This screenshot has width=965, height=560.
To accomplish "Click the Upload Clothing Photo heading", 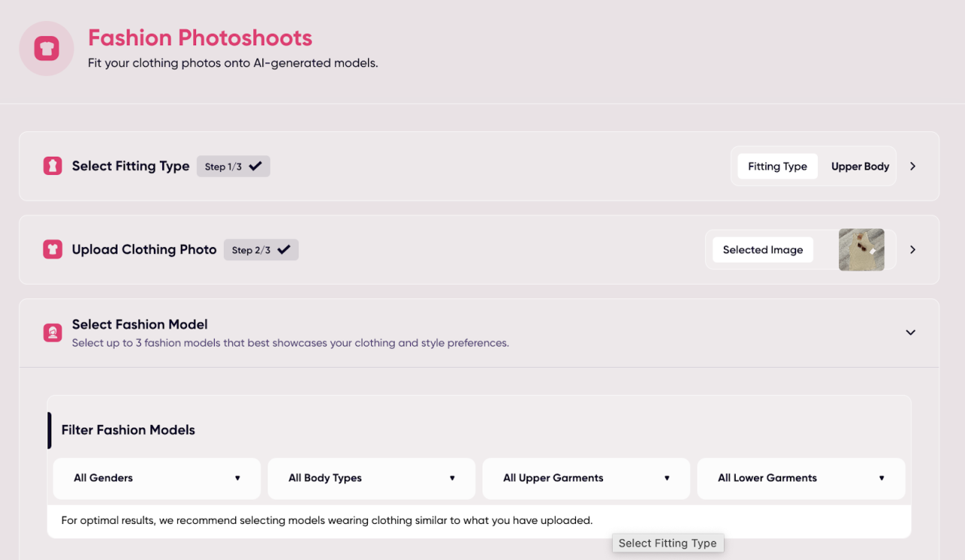I will pos(144,249).
